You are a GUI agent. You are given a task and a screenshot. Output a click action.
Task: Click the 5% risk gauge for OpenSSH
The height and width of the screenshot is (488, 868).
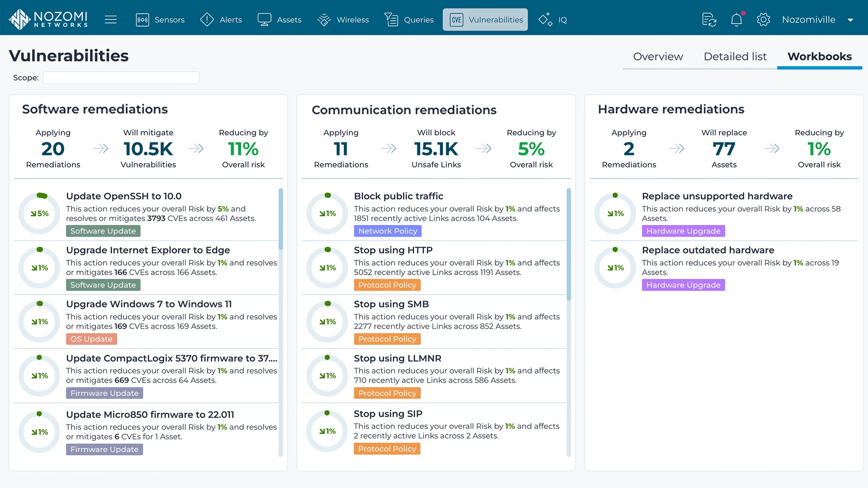point(40,213)
